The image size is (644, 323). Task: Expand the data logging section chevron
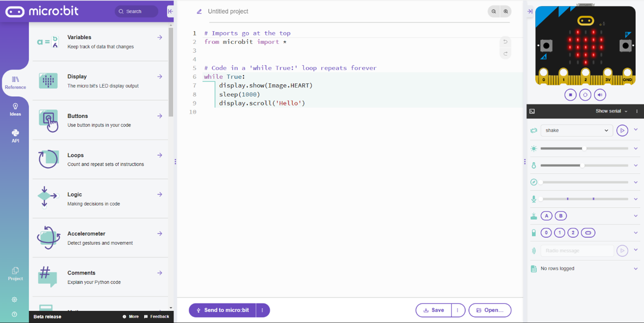636,269
